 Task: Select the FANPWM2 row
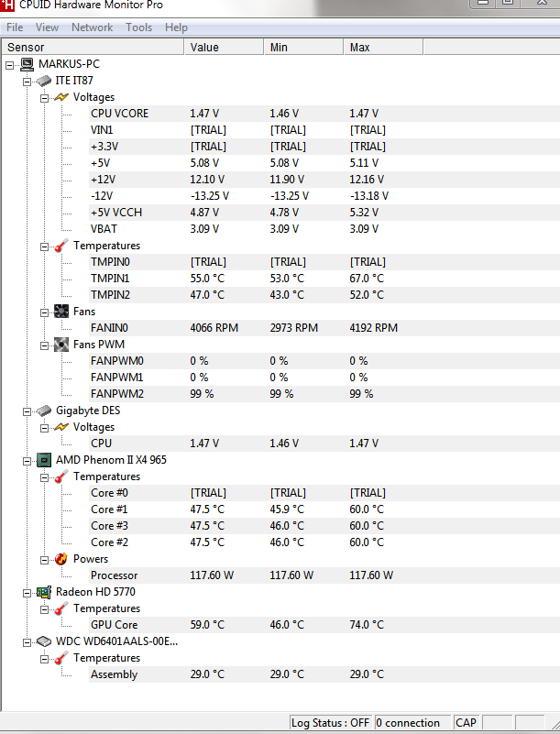[x=324, y=394]
